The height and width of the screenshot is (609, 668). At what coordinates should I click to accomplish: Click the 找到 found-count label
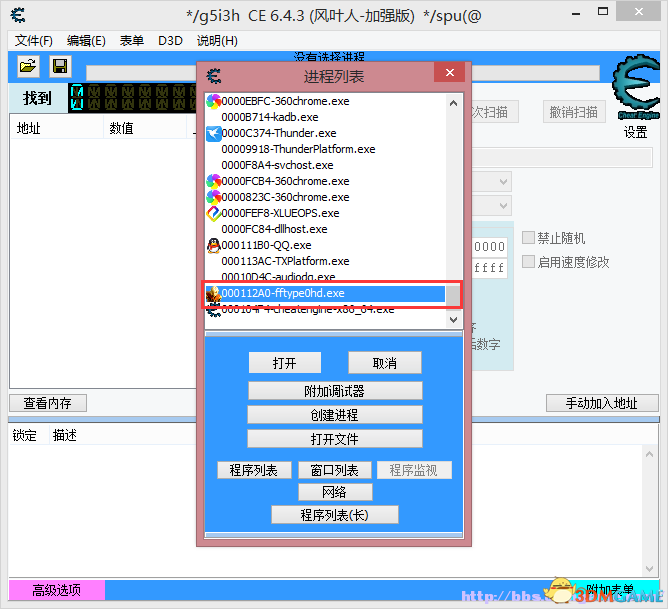click(x=37, y=98)
